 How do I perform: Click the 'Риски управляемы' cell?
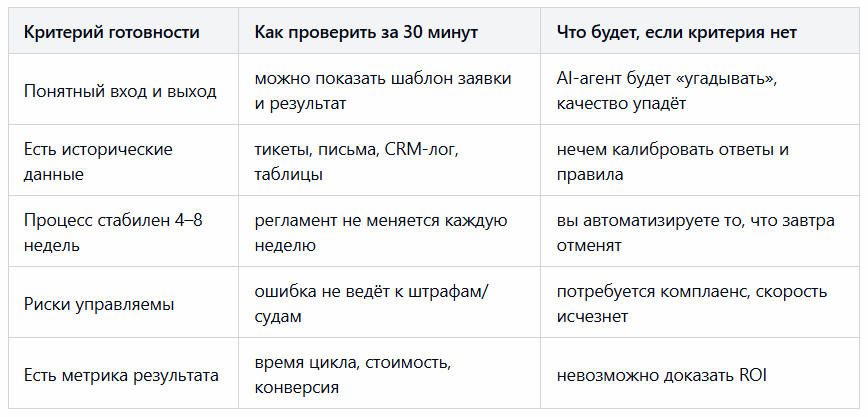[99, 304]
